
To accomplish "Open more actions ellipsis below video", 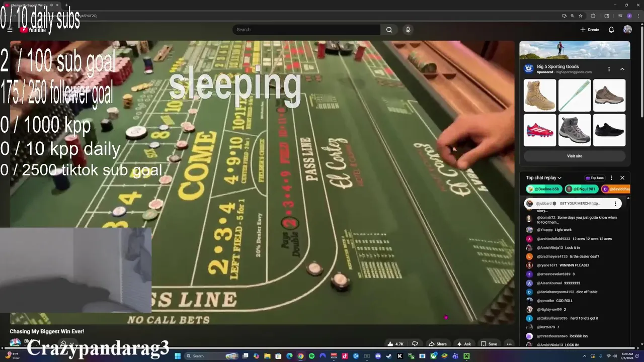I will pos(509,344).
